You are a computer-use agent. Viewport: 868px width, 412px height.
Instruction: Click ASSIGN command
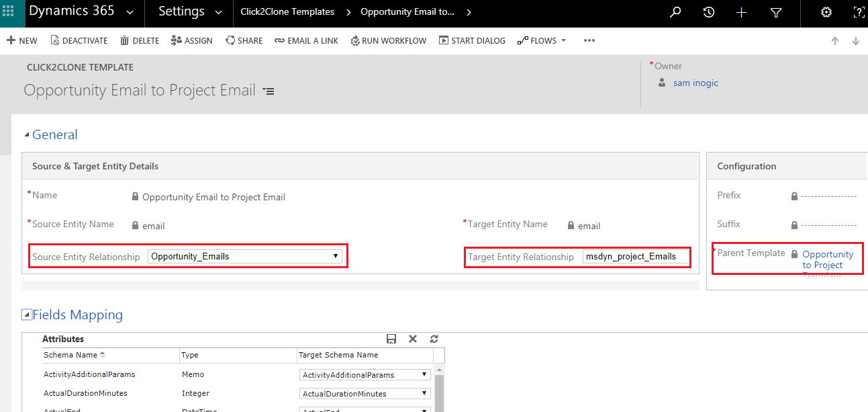tap(192, 40)
